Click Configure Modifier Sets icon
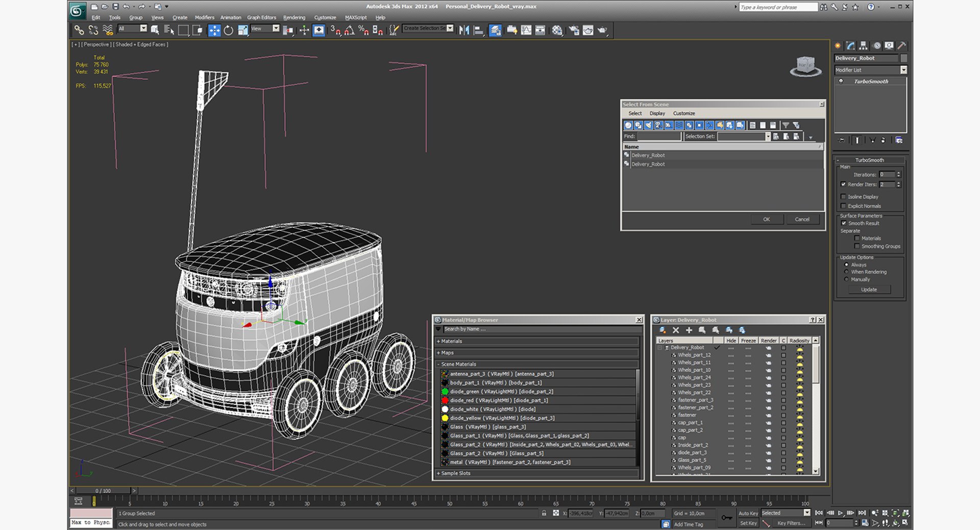This screenshot has height=530, width=980. [899, 140]
